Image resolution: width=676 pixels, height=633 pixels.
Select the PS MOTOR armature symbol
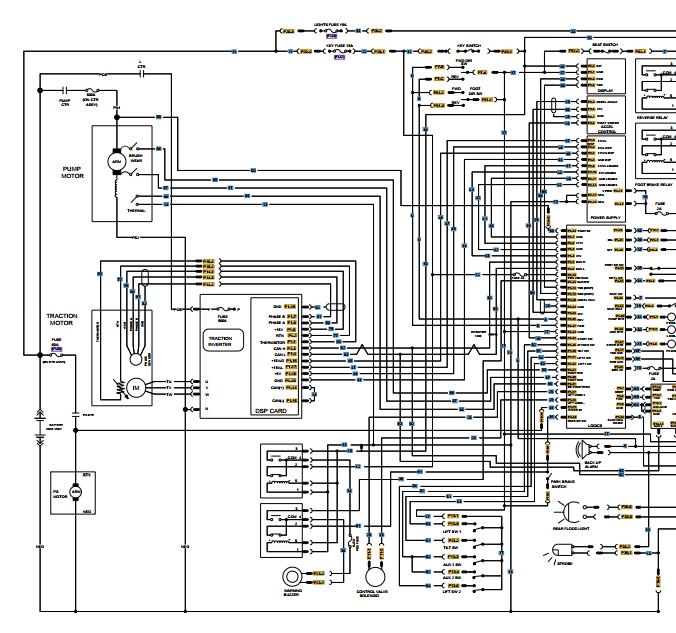tap(76, 492)
